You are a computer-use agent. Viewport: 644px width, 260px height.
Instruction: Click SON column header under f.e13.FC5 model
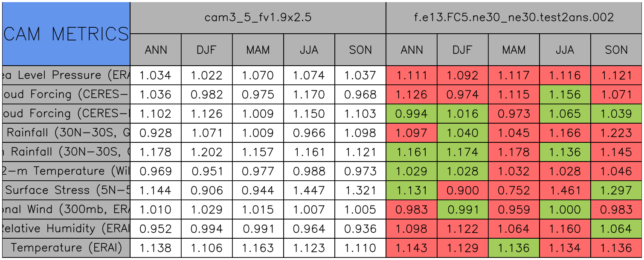click(x=616, y=50)
